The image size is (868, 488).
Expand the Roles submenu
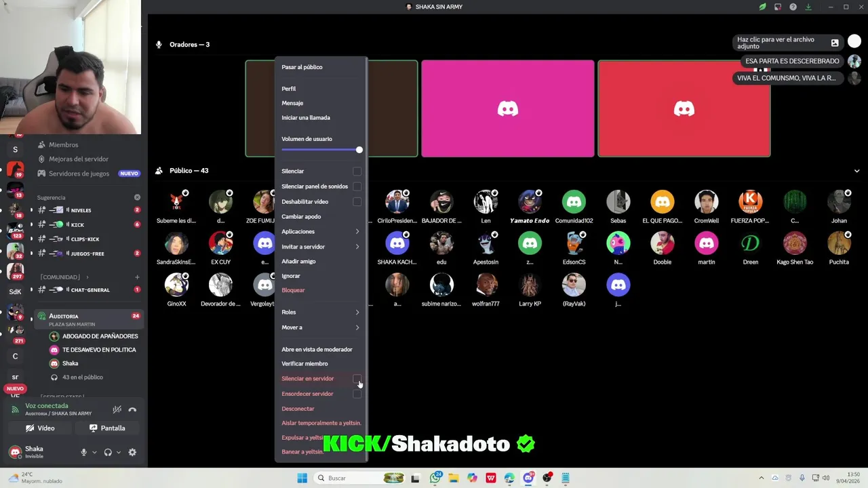pos(321,312)
